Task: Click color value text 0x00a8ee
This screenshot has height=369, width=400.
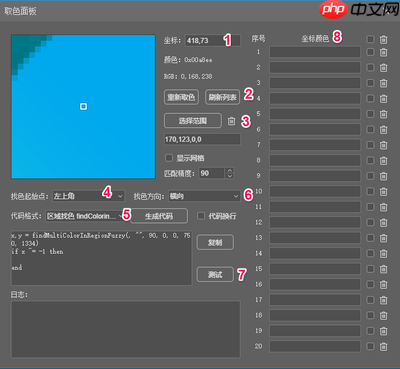Action: [x=198, y=60]
